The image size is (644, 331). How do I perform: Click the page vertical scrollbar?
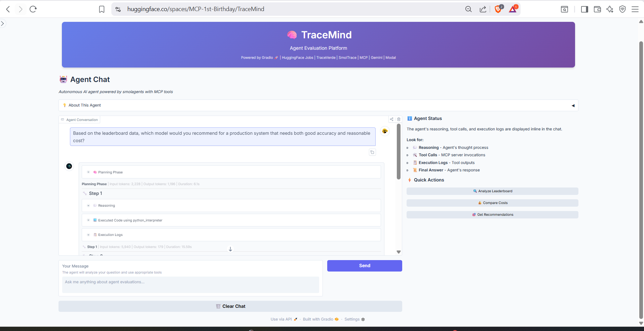click(x=641, y=180)
